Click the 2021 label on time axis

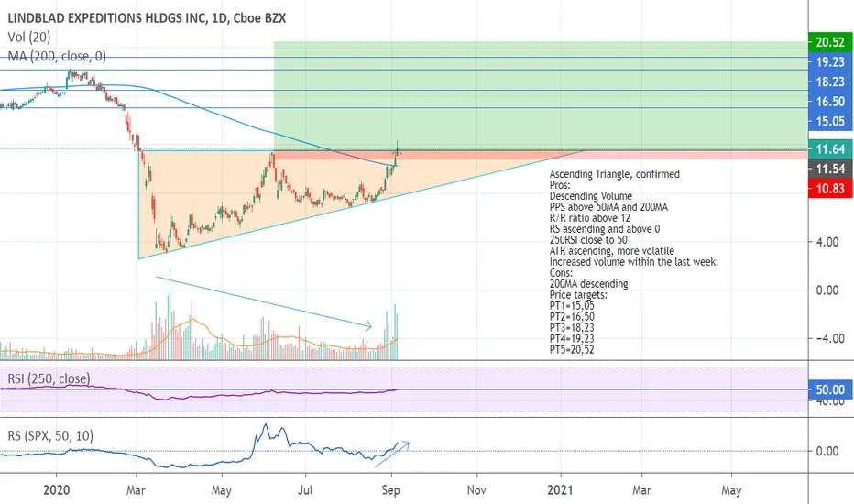click(560, 490)
